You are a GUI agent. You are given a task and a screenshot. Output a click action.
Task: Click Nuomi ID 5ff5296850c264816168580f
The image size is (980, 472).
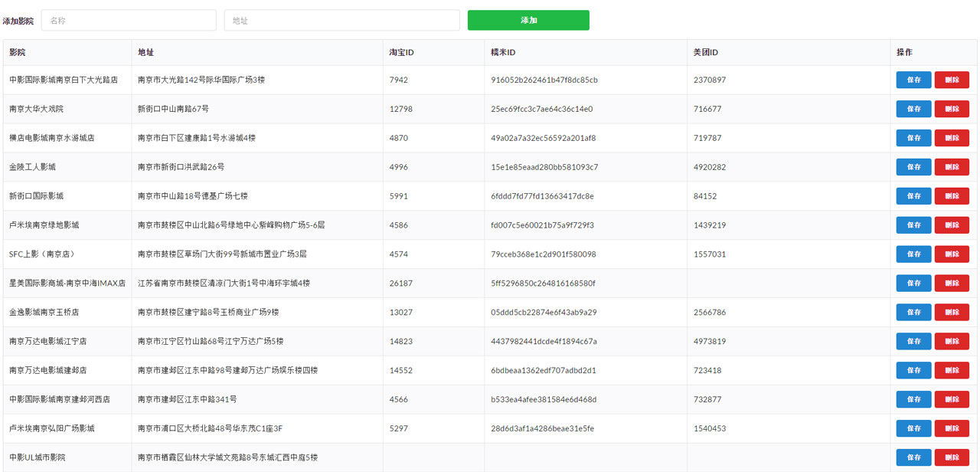click(x=543, y=283)
